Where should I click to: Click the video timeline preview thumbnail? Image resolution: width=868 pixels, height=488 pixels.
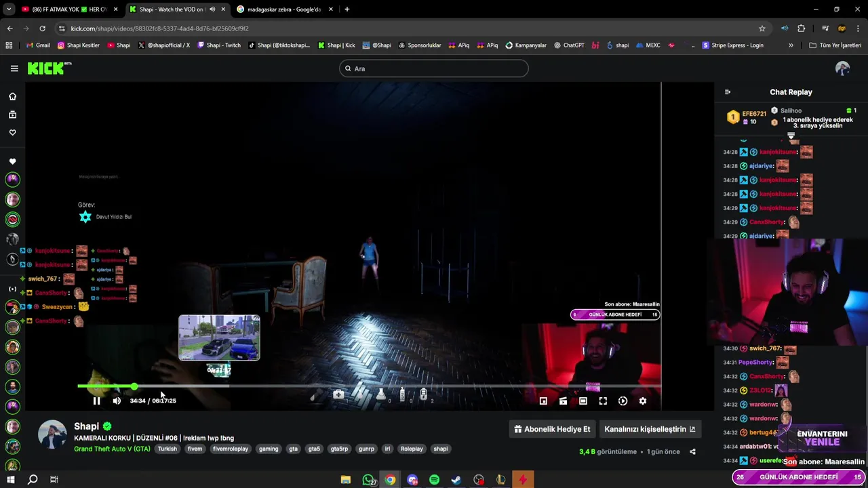219,338
